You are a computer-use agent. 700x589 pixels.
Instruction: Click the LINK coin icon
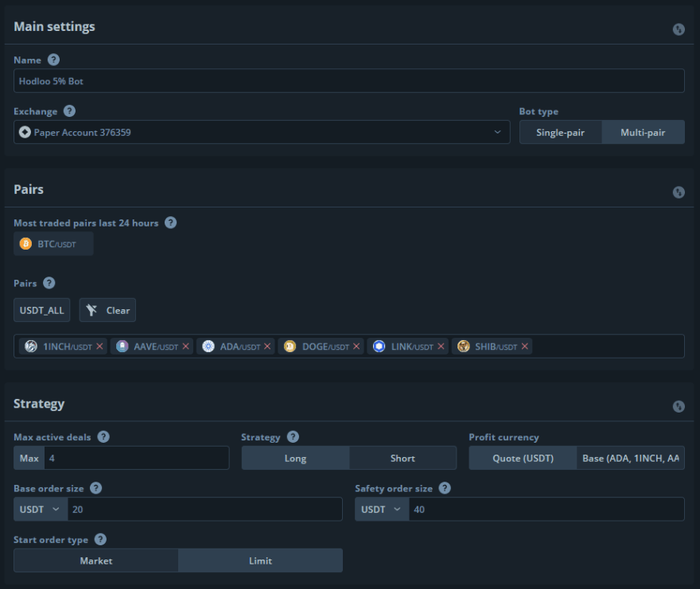379,347
